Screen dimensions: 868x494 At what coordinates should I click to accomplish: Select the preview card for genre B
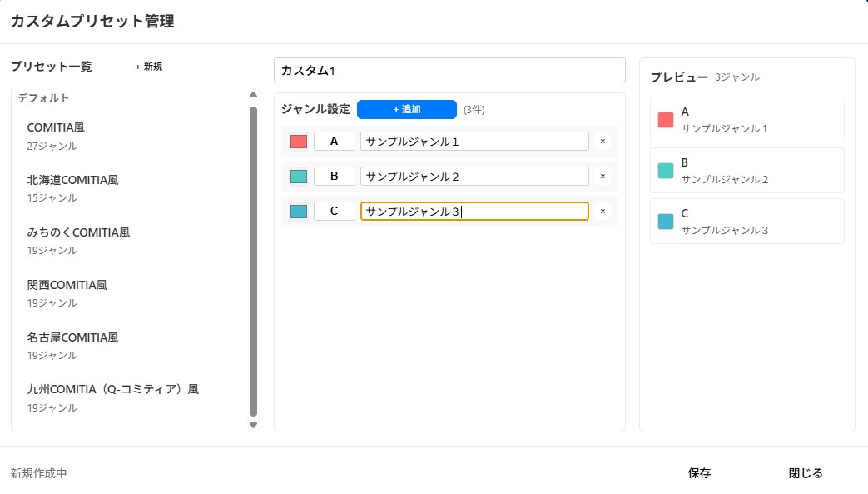746,170
